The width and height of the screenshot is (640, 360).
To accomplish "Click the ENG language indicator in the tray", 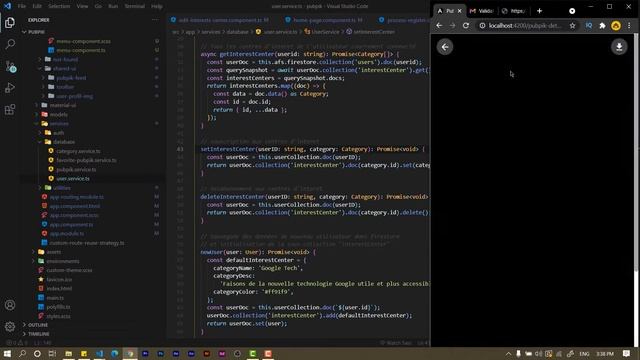I will point(584,353).
